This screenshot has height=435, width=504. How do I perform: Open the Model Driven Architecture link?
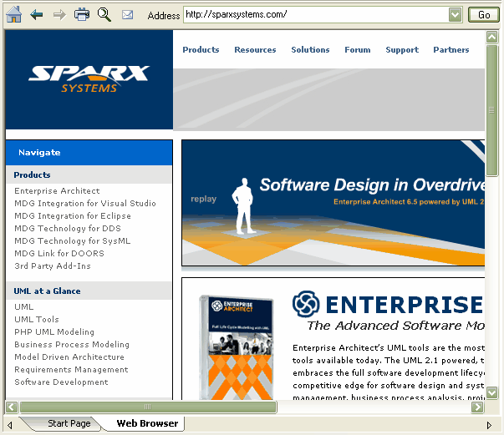(69, 357)
